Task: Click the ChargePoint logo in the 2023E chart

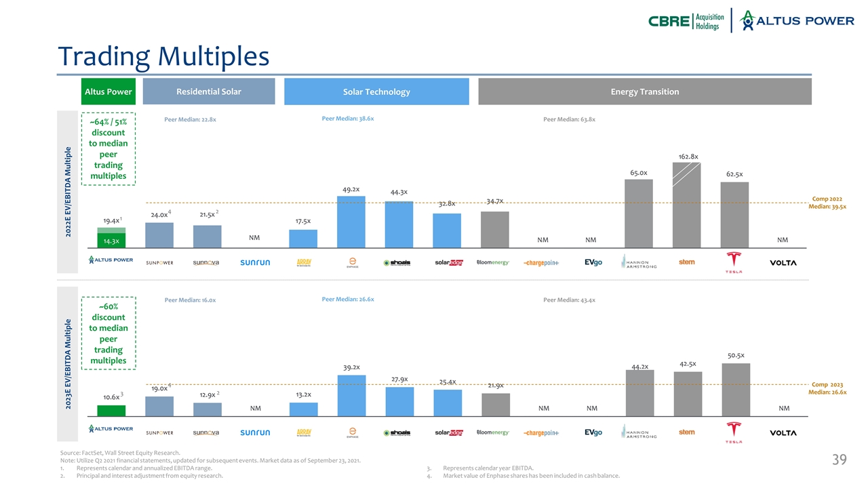Action: coord(542,432)
